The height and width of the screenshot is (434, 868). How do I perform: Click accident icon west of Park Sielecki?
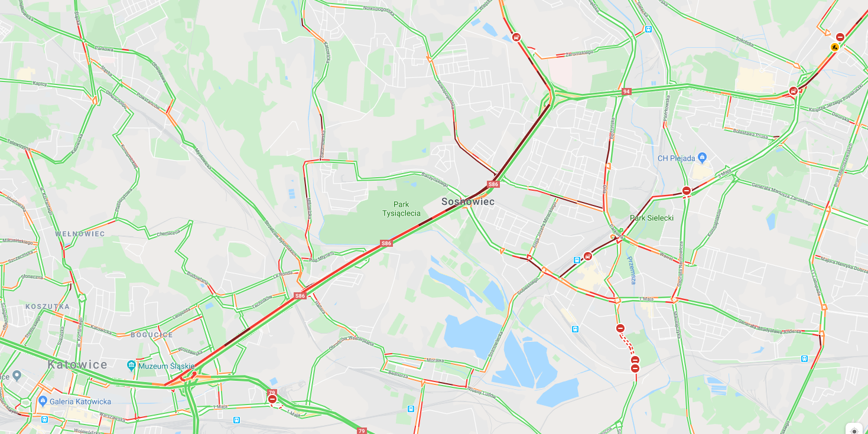[587, 256]
